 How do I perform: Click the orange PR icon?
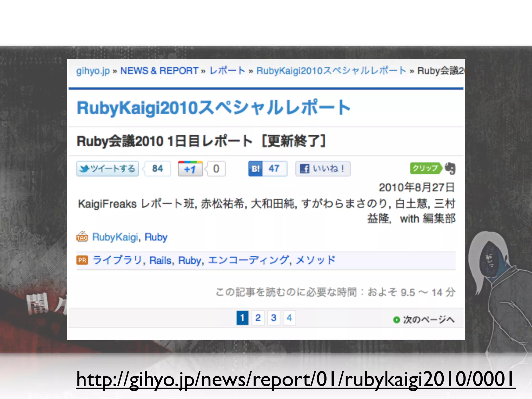click(x=82, y=260)
